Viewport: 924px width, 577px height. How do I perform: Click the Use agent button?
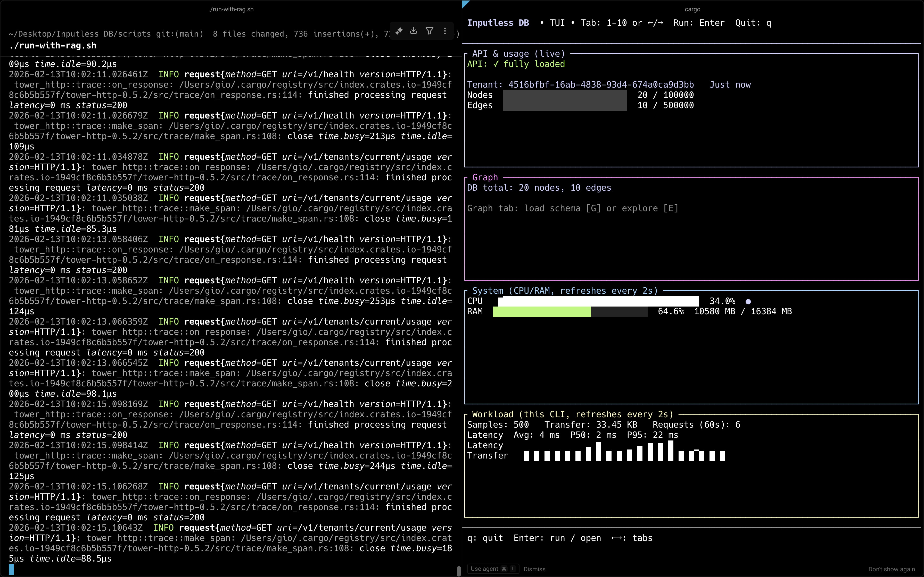click(x=485, y=568)
